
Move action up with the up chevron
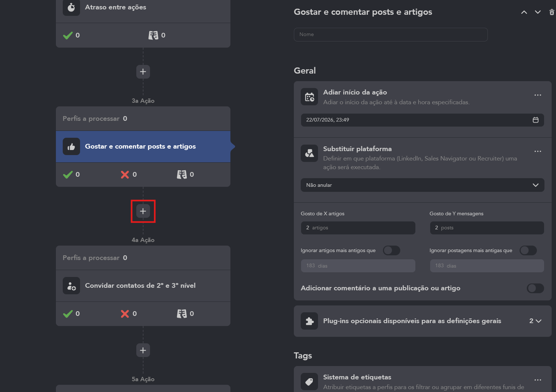524,12
